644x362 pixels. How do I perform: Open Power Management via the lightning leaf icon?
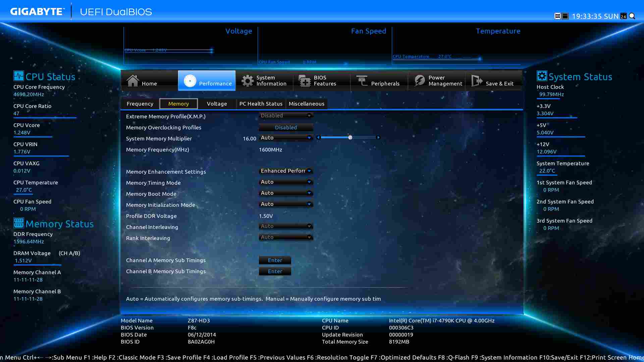pyautogui.click(x=419, y=81)
